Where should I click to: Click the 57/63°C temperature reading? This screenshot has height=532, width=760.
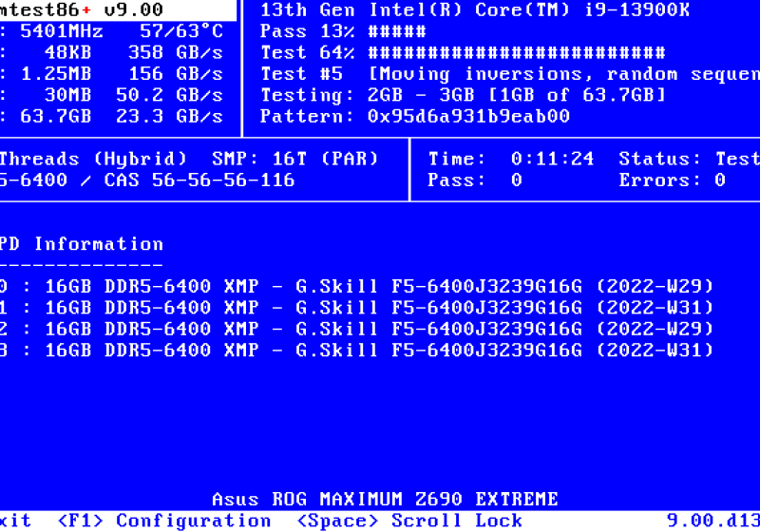pos(181,31)
